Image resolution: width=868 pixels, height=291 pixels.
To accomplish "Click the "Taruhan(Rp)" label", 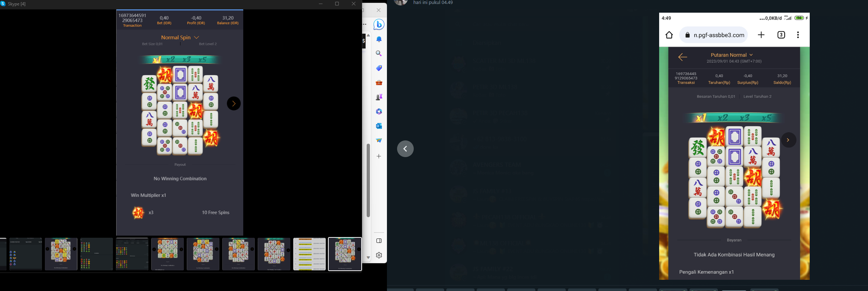I will [x=719, y=83].
